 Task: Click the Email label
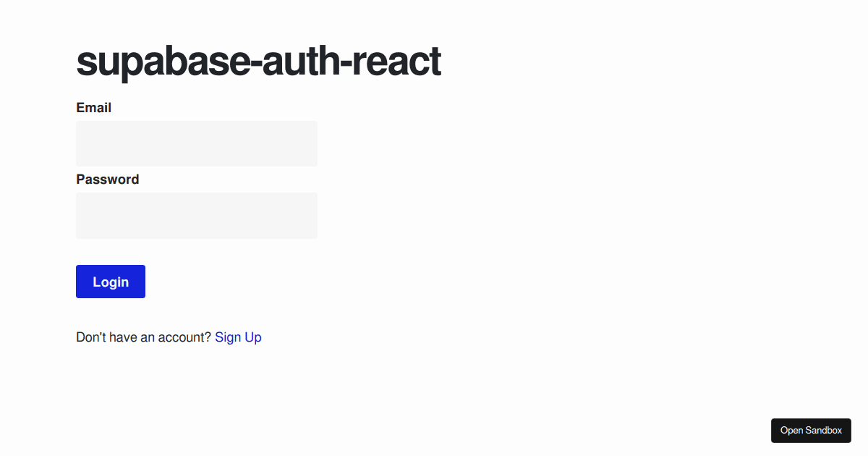tap(94, 107)
